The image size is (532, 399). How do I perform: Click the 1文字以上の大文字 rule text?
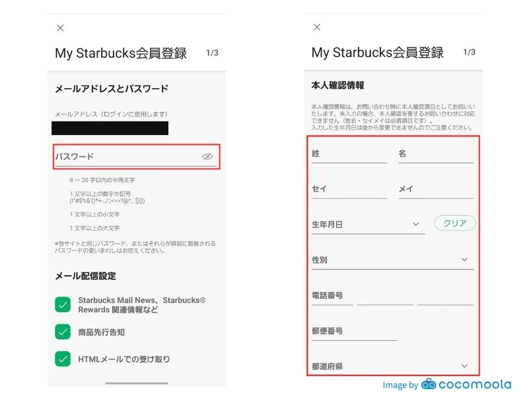pos(95,228)
